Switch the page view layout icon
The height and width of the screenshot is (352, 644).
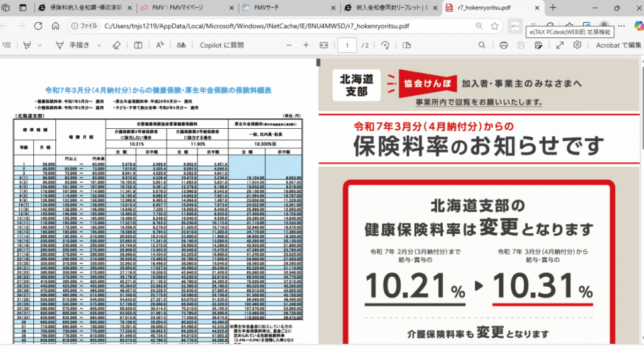point(407,45)
